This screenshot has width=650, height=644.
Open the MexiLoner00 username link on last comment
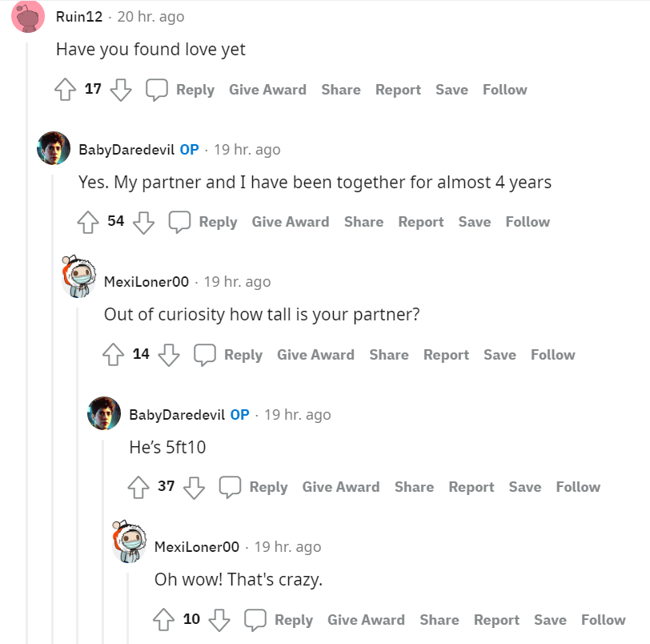(x=197, y=546)
